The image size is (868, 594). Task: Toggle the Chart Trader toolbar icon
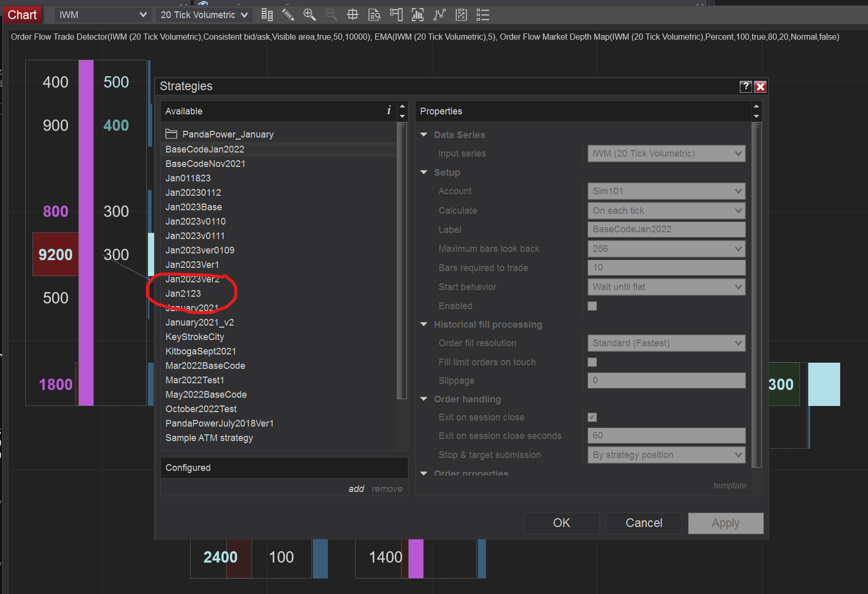[x=396, y=15]
